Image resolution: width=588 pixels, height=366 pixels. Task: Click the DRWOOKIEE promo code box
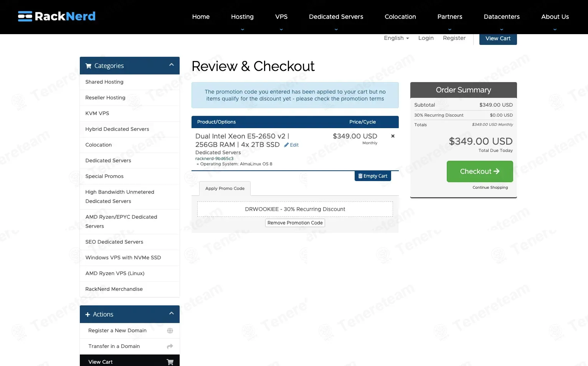click(x=295, y=209)
